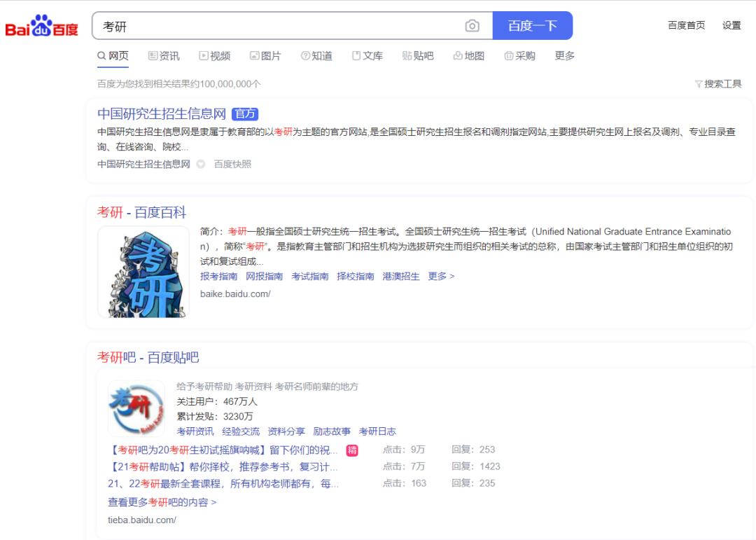The width and height of the screenshot is (756, 540).
Task: Open post 21、22考研最新全套课程
Action: [x=223, y=483]
